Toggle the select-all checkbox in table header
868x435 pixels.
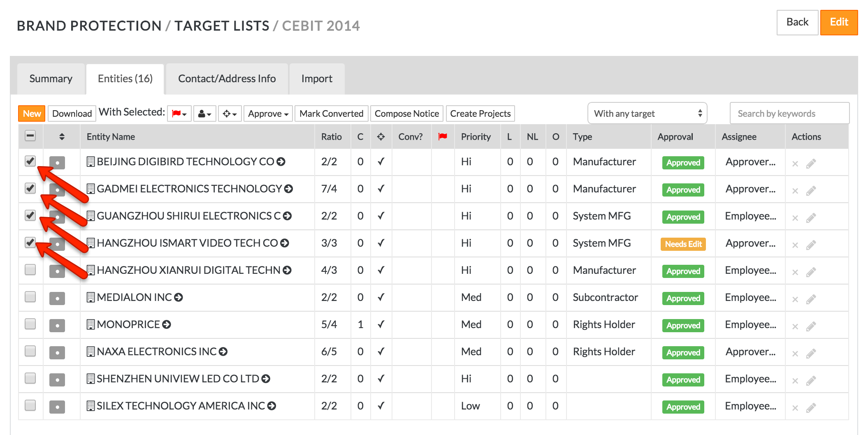(x=30, y=136)
